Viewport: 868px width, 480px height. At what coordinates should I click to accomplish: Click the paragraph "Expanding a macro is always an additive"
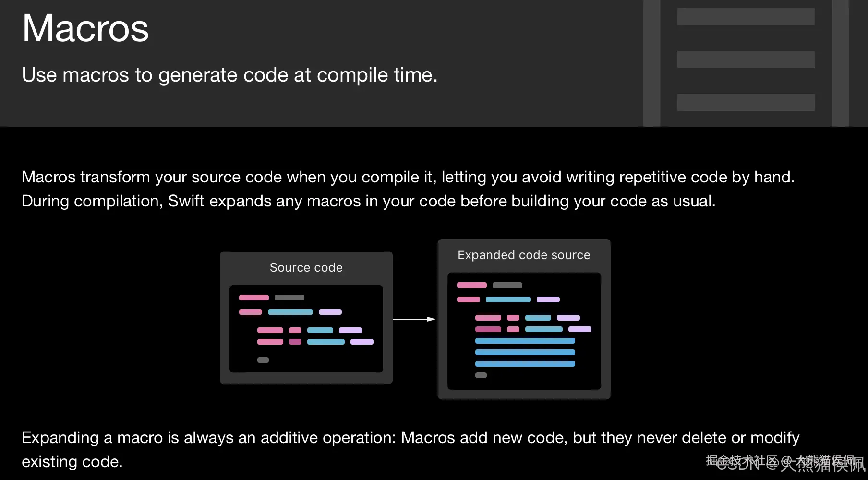tap(410, 438)
